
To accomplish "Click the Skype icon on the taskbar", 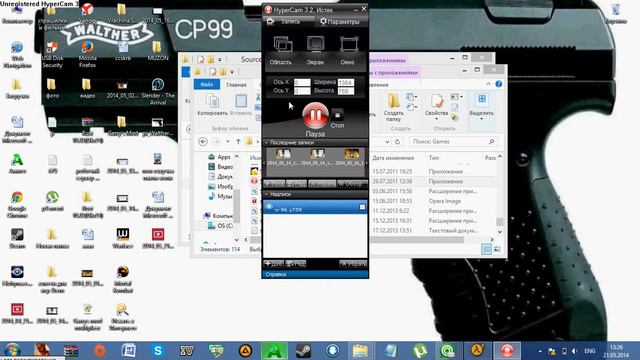I will click(x=158, y=350).
